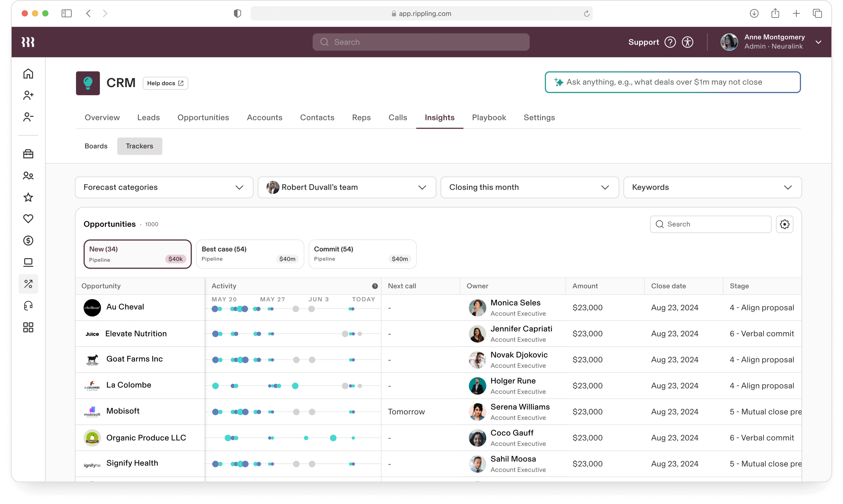Open the Anne Montgomery account menu
The width and height of the screenshot is (843, 504).
(771, 42)
